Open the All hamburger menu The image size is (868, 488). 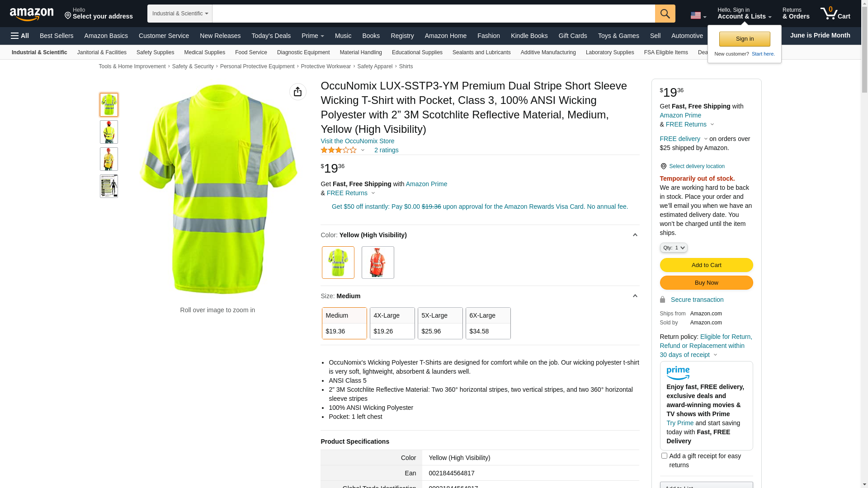[x=20, y=36]
